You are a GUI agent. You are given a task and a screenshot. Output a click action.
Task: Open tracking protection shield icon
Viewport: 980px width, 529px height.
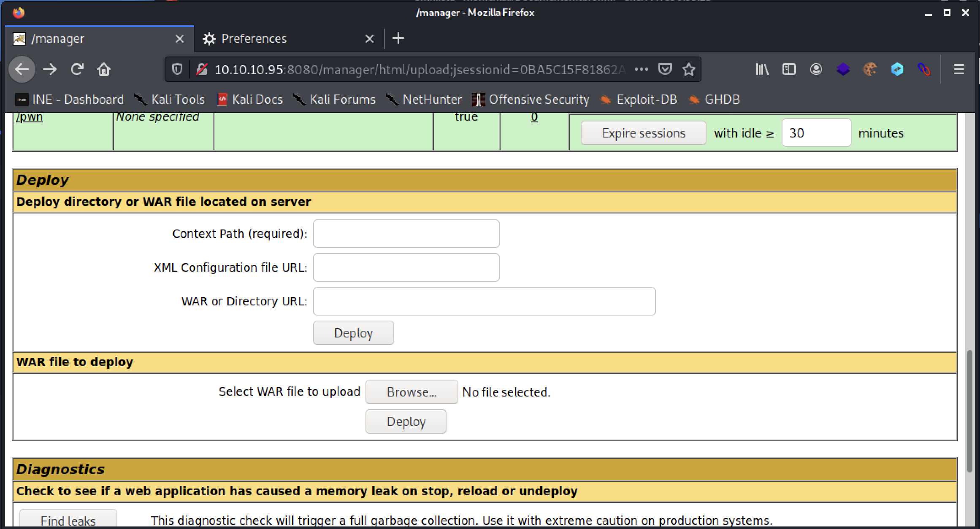[177, 69]
